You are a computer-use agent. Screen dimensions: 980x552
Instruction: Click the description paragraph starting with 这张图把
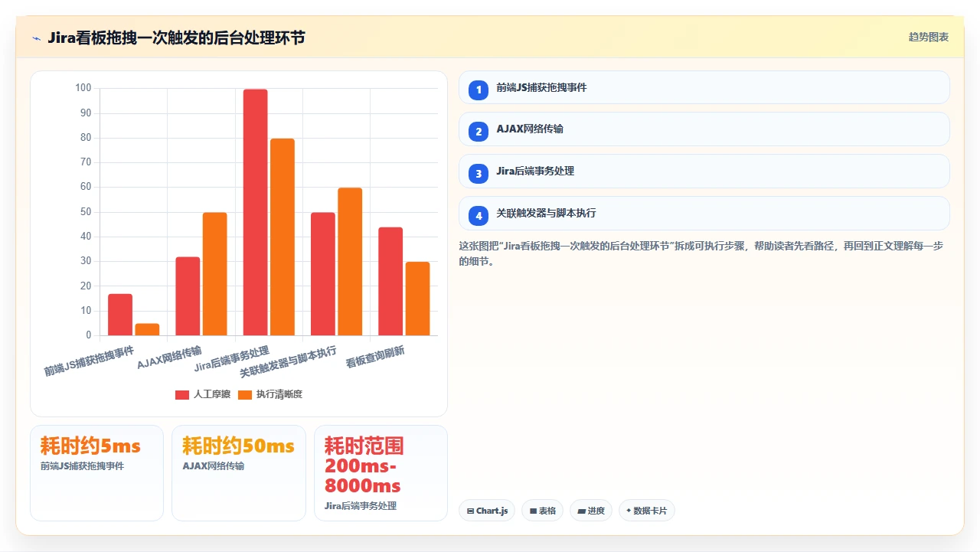point(704,253)
